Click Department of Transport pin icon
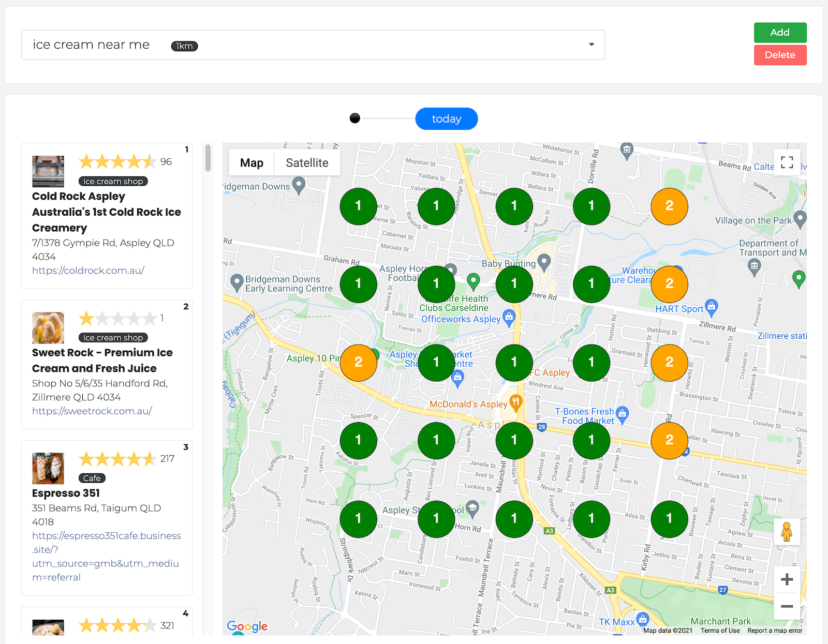 [x=754, y=267]
